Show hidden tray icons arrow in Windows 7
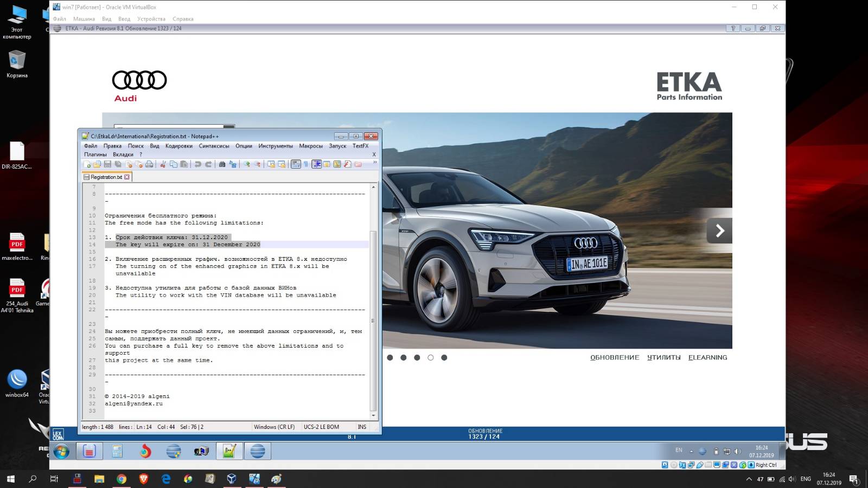The height and width of the screenshot is (488, 868). 691,451
